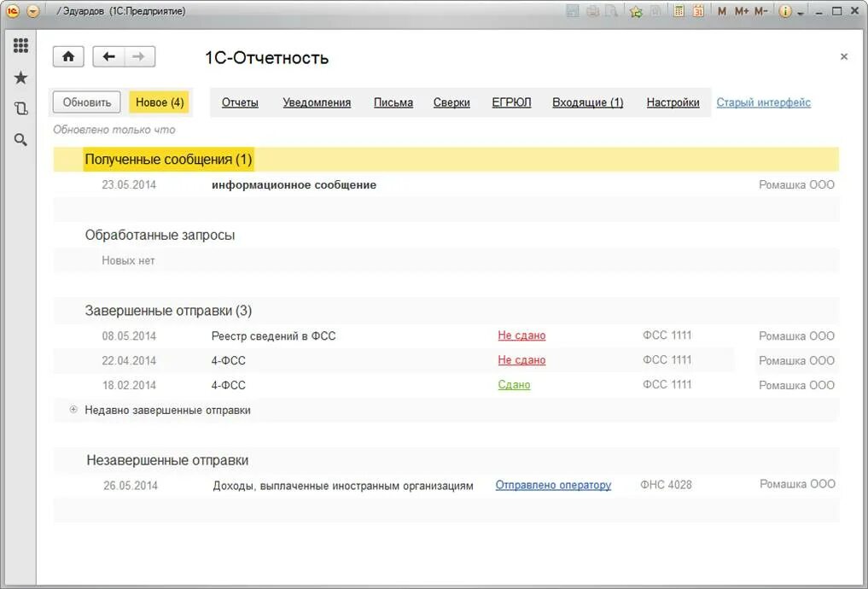Click the date 23.05.2014
Viewport: 868px width, 589px height.
click(x=129, y=185)
